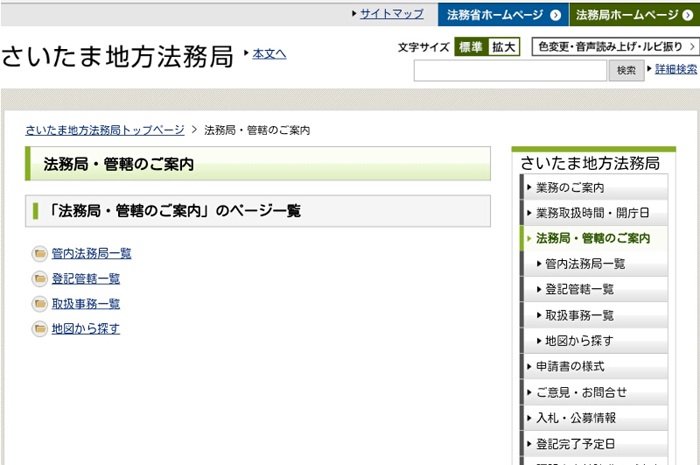Viewport: 700px width, 465px height.
Task: Go to 法務省ホームページ
Action: pyautogui.click(x=503, y=15)
